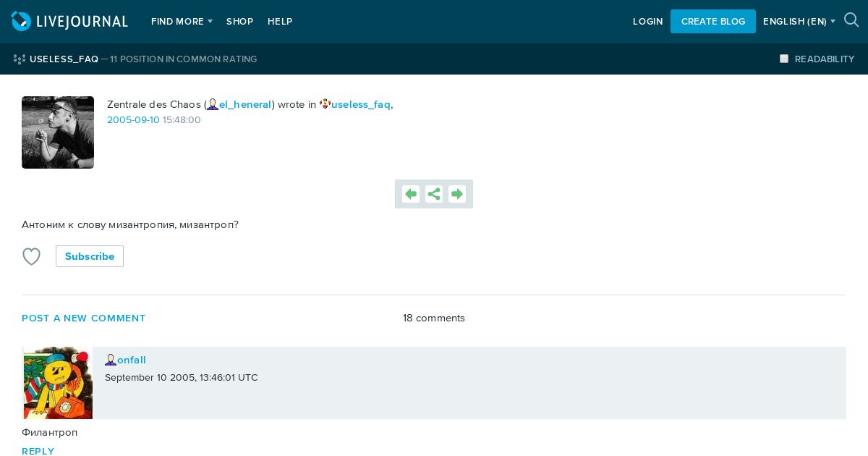Image resolution: width=868 pixels, height=456 pixels.
Task: Open useless_faq community link in post
Action: pyautogui.click(x=361, y=104)
